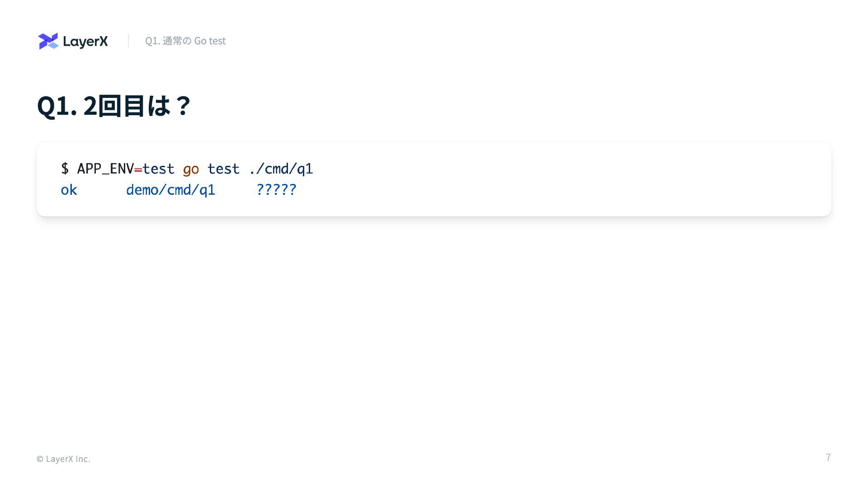Select 'APP_ENV' variable in command line
Screen dimensions: 868x488
coord(105,169)
